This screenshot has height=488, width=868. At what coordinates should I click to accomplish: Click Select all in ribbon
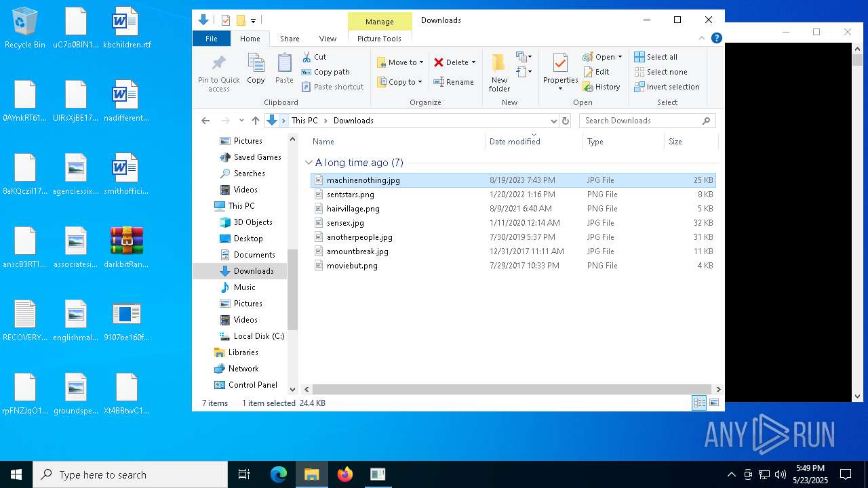tap(656, 57)
